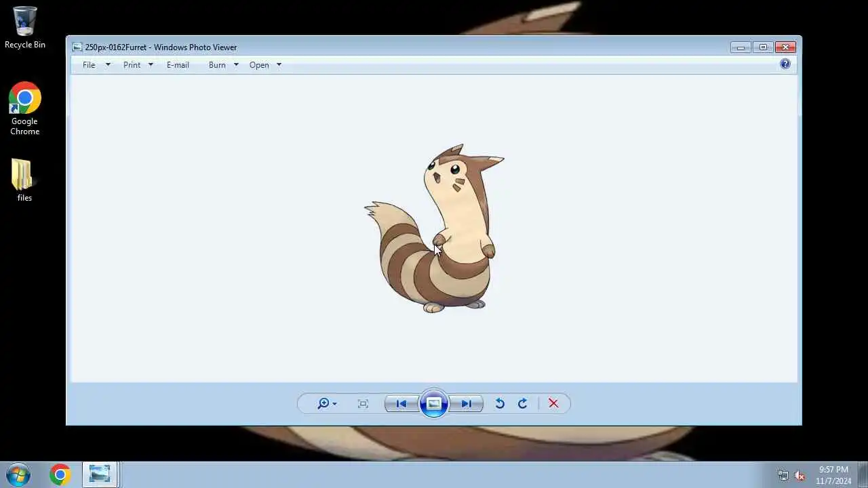Click the Furret picture in viewer
Screen dimensions: 868x488
(x=434, y=228)
